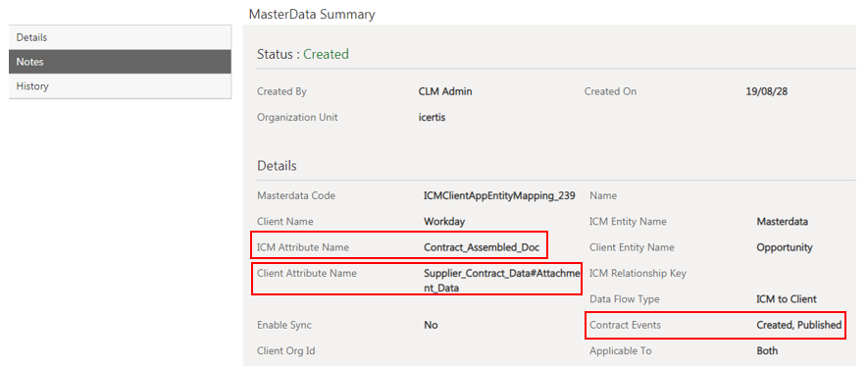Click the CLM Admin value
Screen dimensions: 868x370
pyautogui.click(x=445, y=91)
